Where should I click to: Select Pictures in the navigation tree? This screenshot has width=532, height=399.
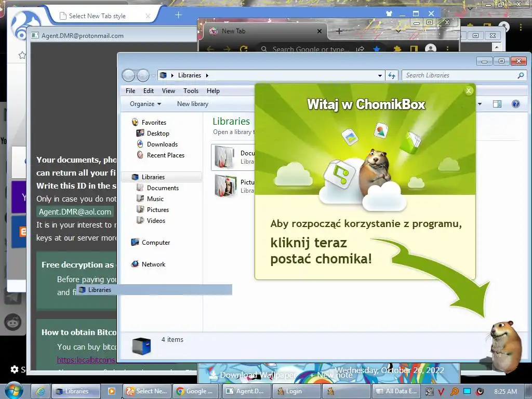158,210
